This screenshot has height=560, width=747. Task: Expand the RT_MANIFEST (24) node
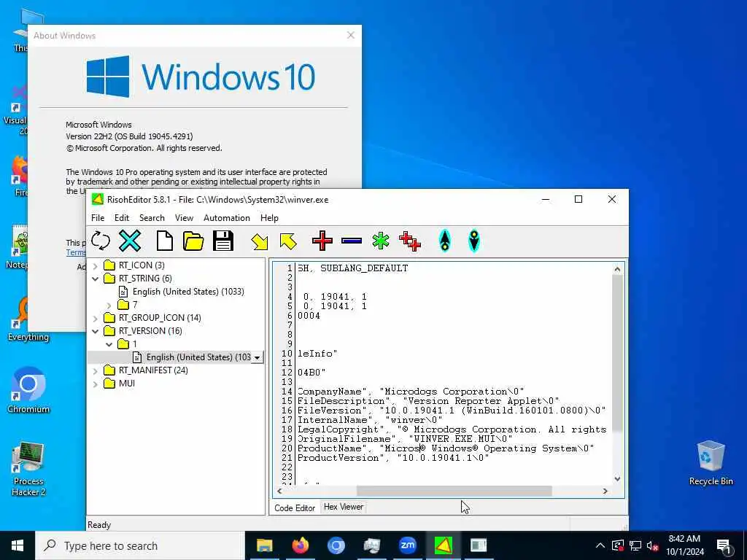coord(96,370)
